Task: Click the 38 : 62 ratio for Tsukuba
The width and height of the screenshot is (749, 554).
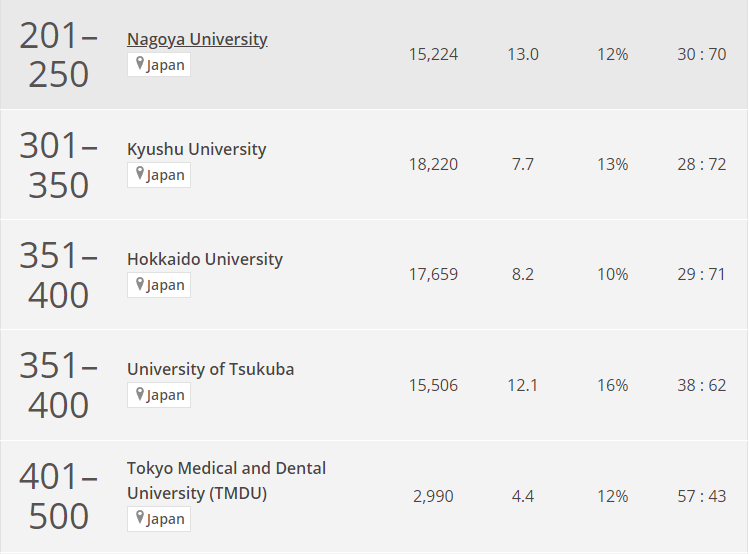Action: [701, 385]
